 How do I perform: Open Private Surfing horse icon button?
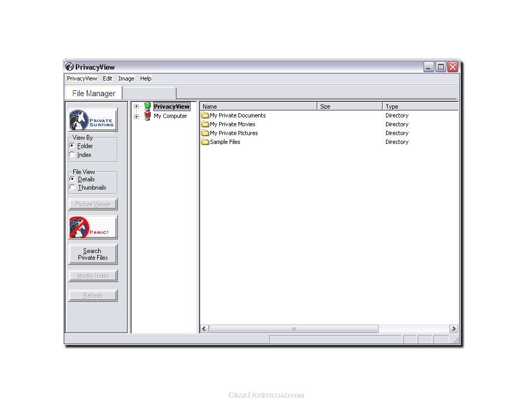pyautogui.click(x=92, y=120)
